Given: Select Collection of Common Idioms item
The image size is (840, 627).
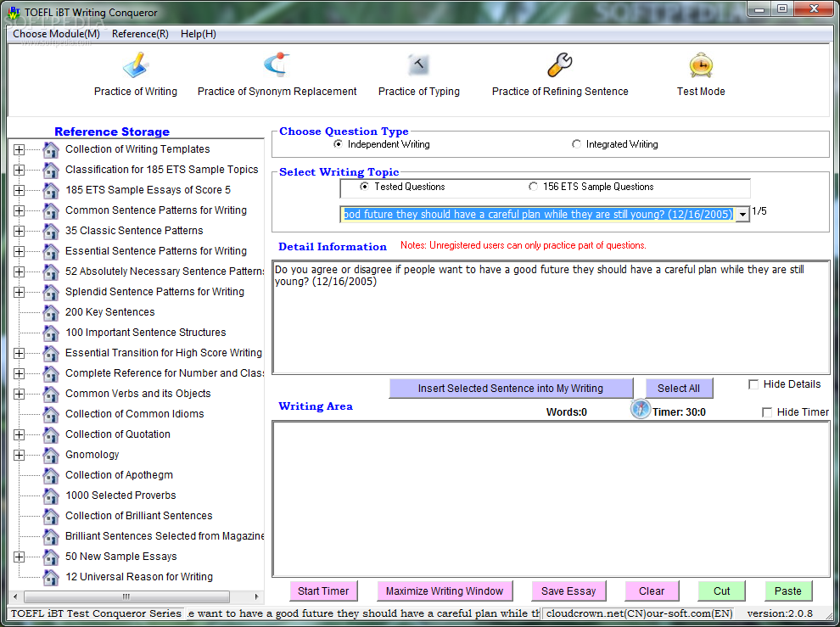Looking at the screenshot, I should 134,414.
